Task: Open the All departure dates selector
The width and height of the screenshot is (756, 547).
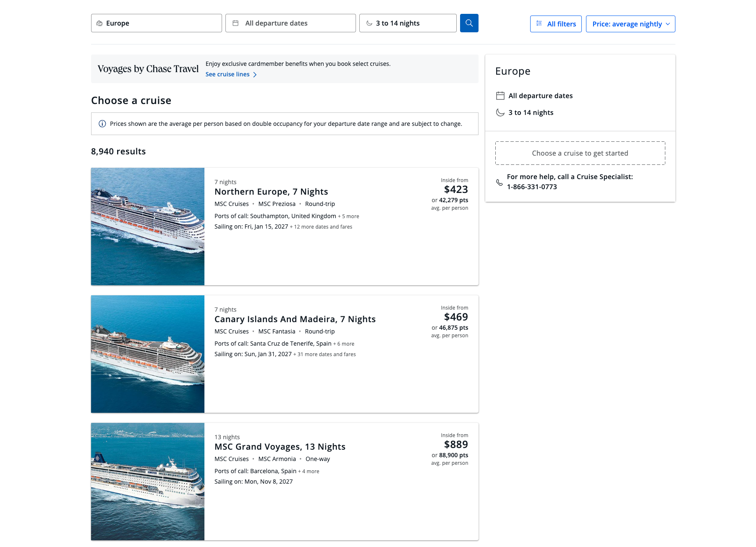Action: [290, 23]
